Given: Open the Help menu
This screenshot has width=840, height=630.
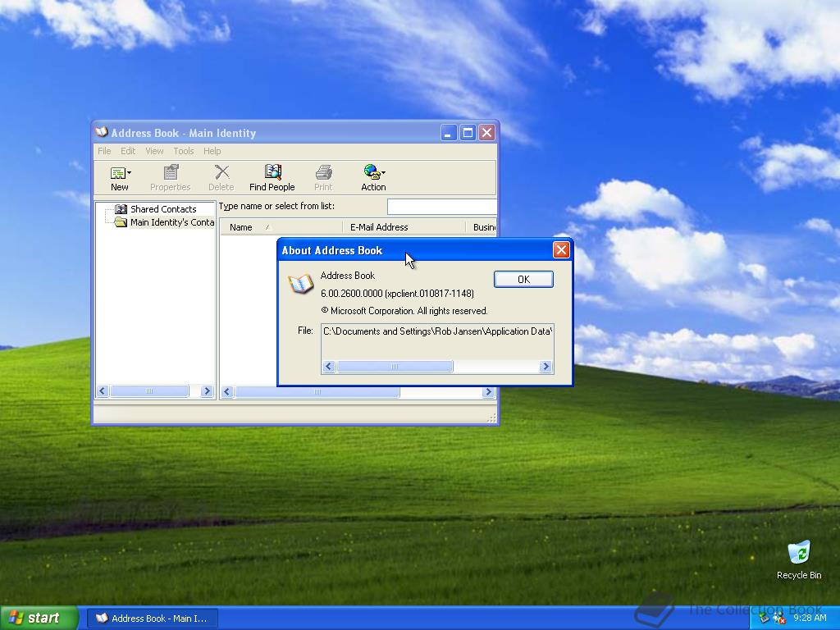Looking at the screenshot, I should 212,151.
